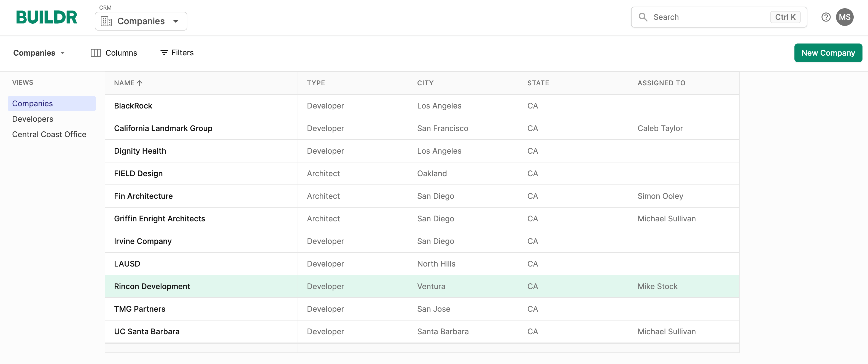The height and width of the screenshot is (364, 868).
Task: Click the Columns icon
Action: click(x=96, y=53)
